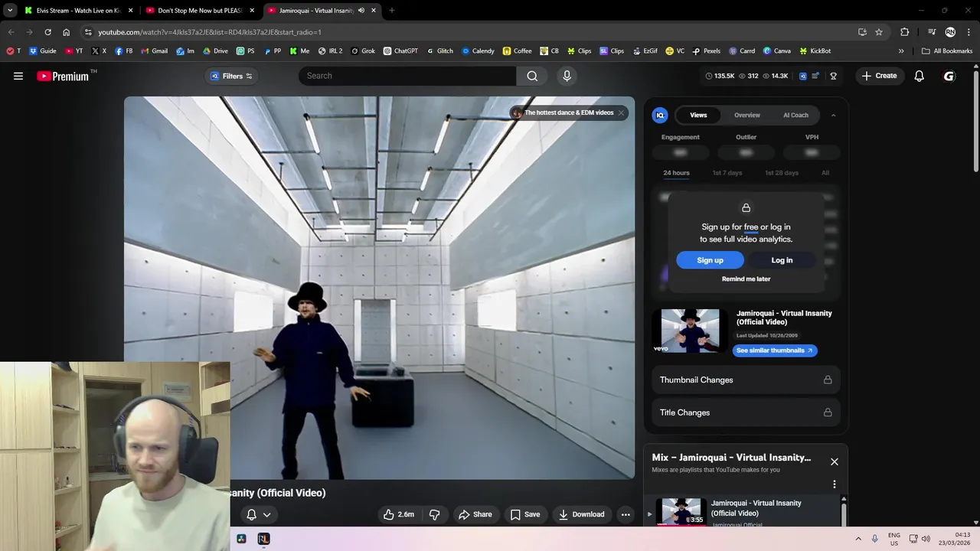Download the Virtual Insanity video

[x=581, y=514]
